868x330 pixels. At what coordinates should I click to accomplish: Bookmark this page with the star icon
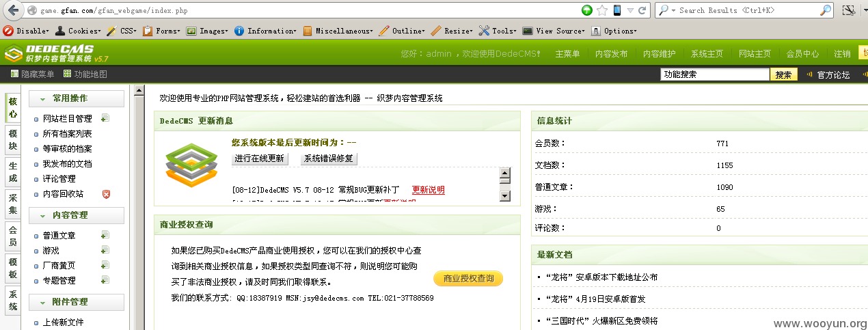(x=602, y=10)
